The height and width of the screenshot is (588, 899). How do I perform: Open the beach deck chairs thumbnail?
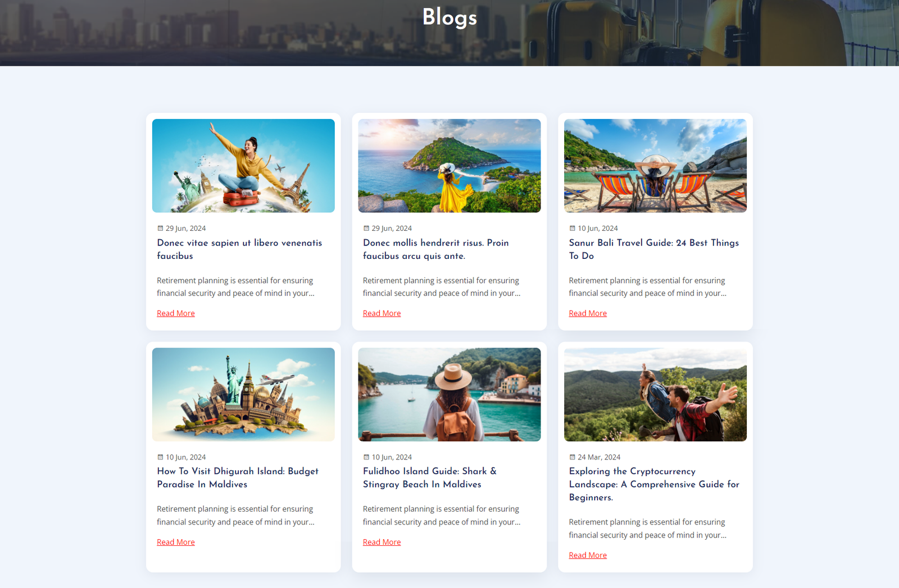click(x=655, y=166)
